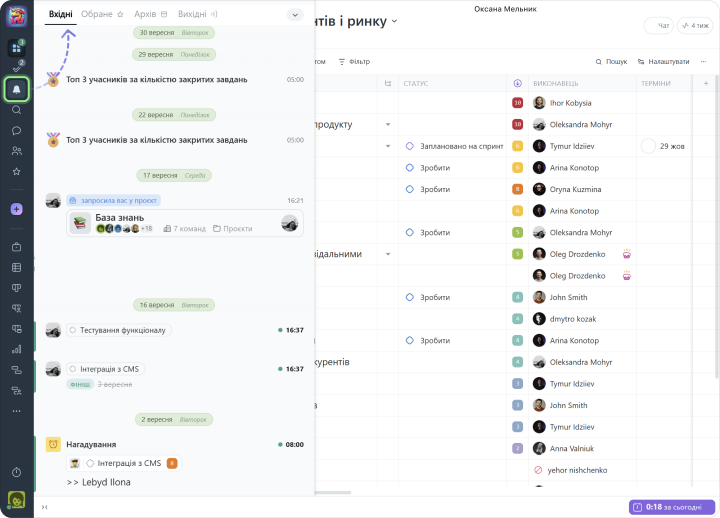Expand the inbox options chevron dropdown

click(294, 15)
